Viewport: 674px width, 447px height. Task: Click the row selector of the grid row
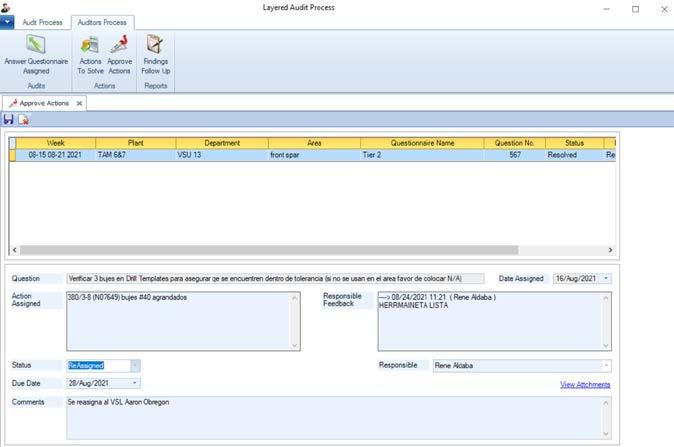[x=12, y=155]
